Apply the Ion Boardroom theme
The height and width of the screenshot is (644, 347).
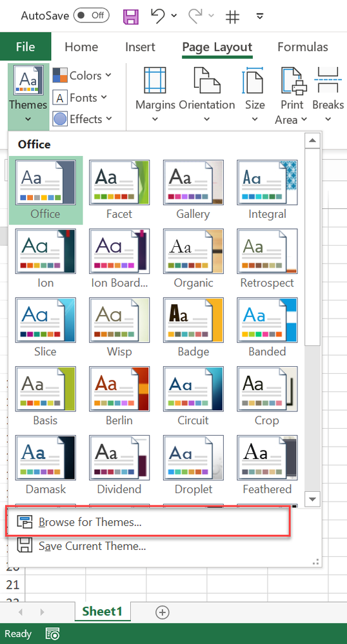point(119,259)
